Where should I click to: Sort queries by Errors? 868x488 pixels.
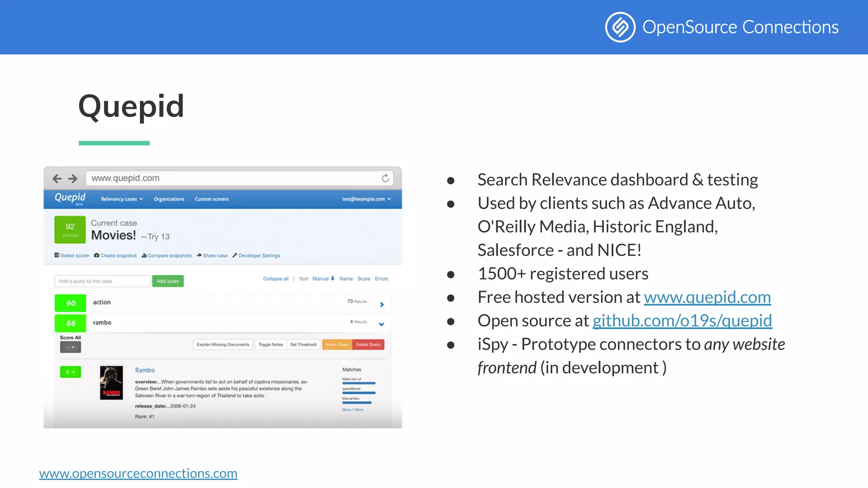pyautogui.click(x=381, y=279)
